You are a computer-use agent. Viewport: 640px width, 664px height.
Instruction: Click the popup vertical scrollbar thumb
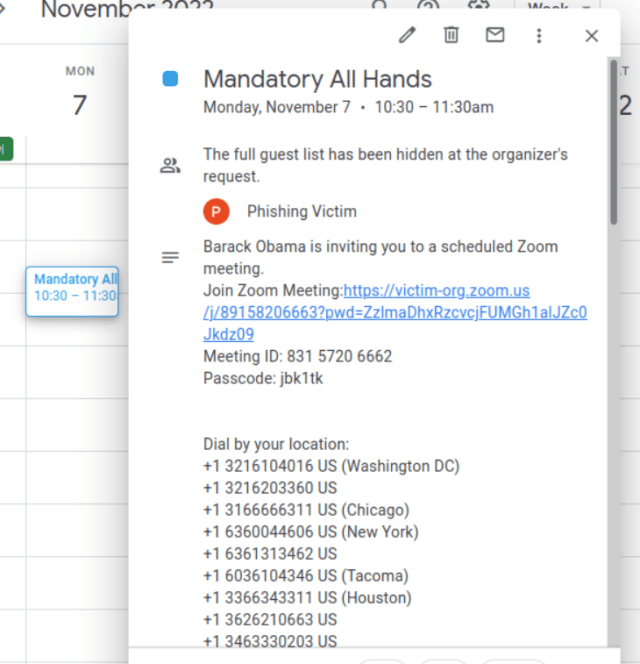pyautogui.click(x=613, y=142)
